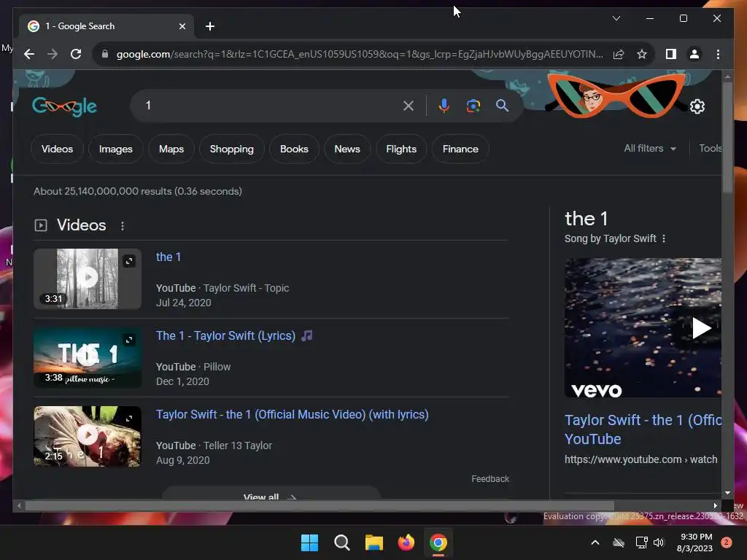Image resolution: width=747 pixels, height=560 pixels.
Task: Reload the Google search page
Action: pyautogui.click(x=76, y=54)
